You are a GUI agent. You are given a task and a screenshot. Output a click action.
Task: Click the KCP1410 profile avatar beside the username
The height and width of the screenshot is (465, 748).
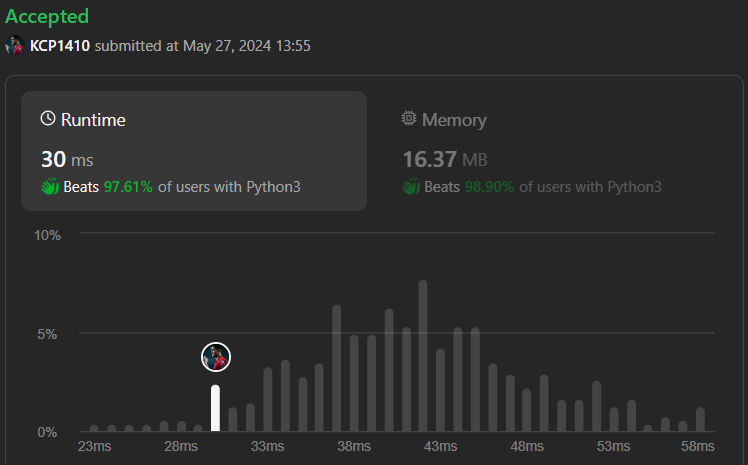15,45
